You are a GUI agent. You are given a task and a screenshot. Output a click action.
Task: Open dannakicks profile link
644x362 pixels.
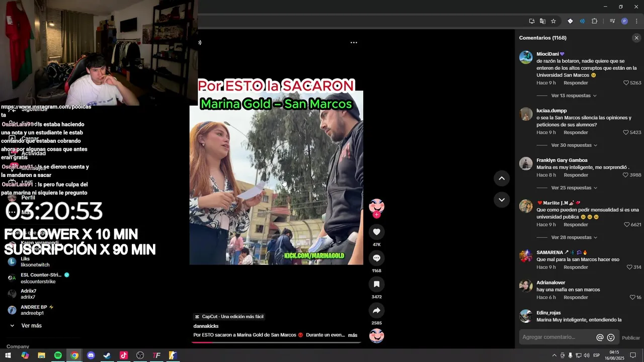[206, 326]
